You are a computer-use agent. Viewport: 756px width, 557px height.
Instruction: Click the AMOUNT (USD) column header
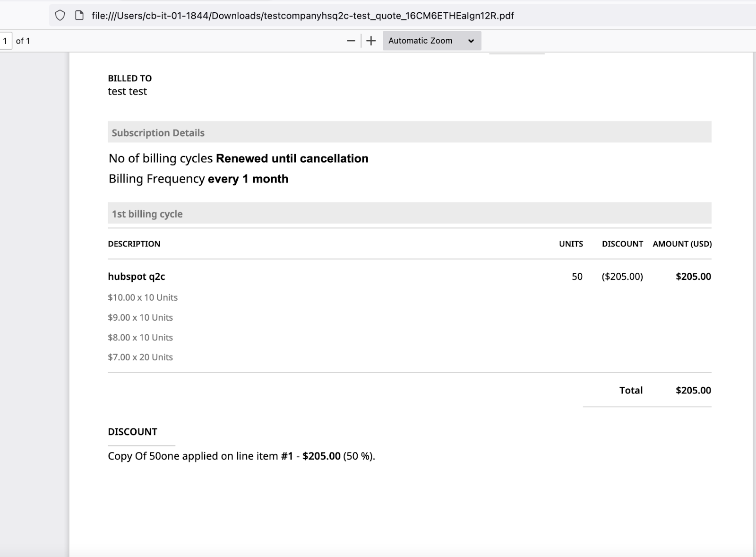click(682, 244)
